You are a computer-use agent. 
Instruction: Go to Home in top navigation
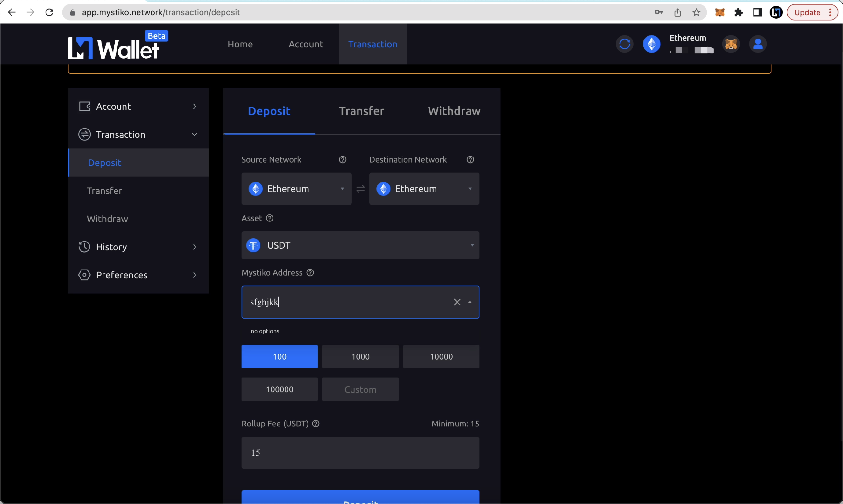pos(240,44)
